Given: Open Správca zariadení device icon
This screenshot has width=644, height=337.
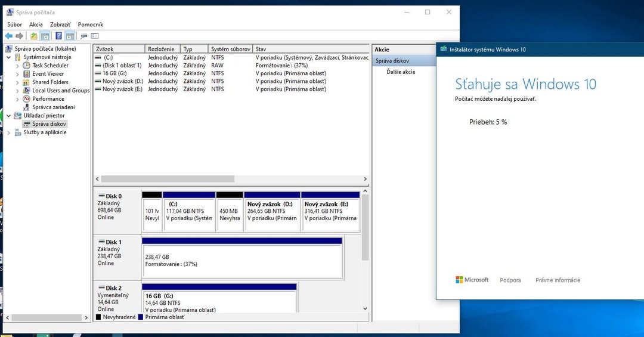Looking at the screenshot, I should [27, 107].
